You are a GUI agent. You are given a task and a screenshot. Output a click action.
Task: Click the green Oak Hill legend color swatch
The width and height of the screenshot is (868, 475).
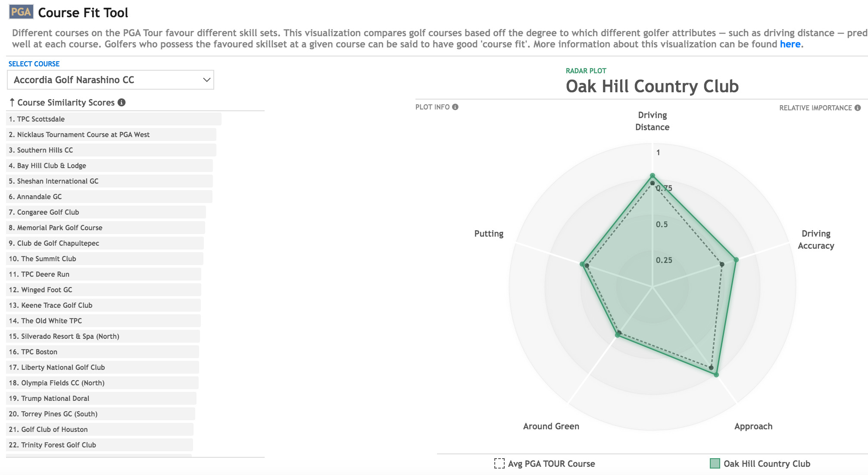(x=715, y=464)
